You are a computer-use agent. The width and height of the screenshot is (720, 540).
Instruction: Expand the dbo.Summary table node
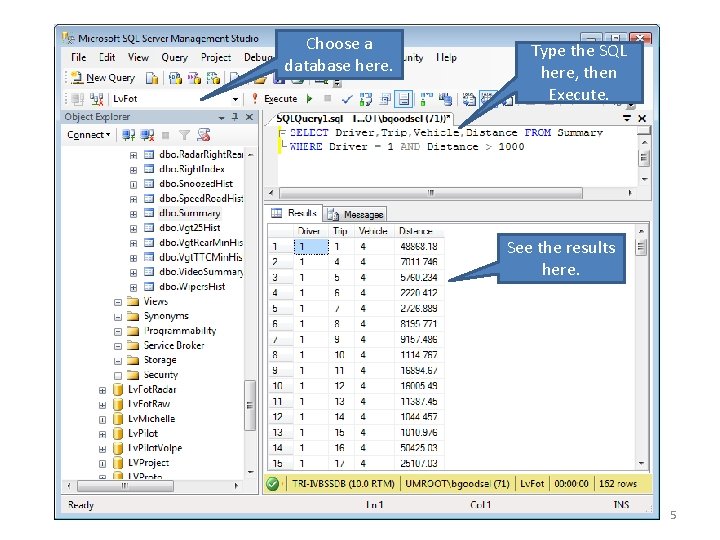tap(133, 214)
